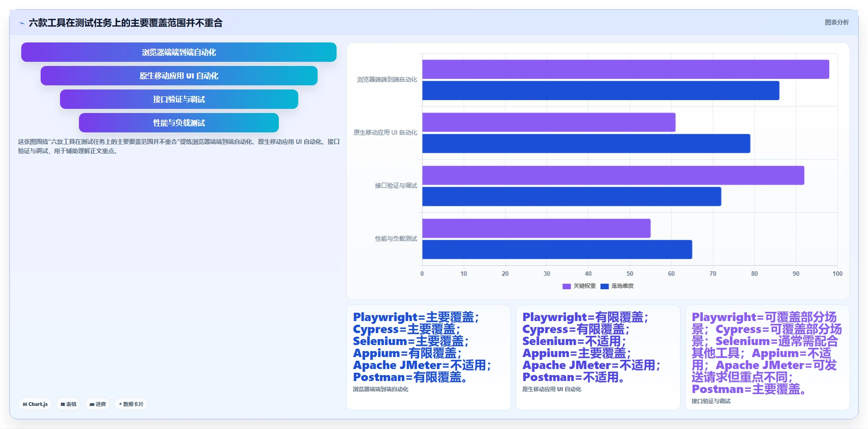Click the 原生移动应用 UI 自动化 caption under the second card
This screenshot has height=429, width=868.
pyautogui.click(x=552, y=389)
